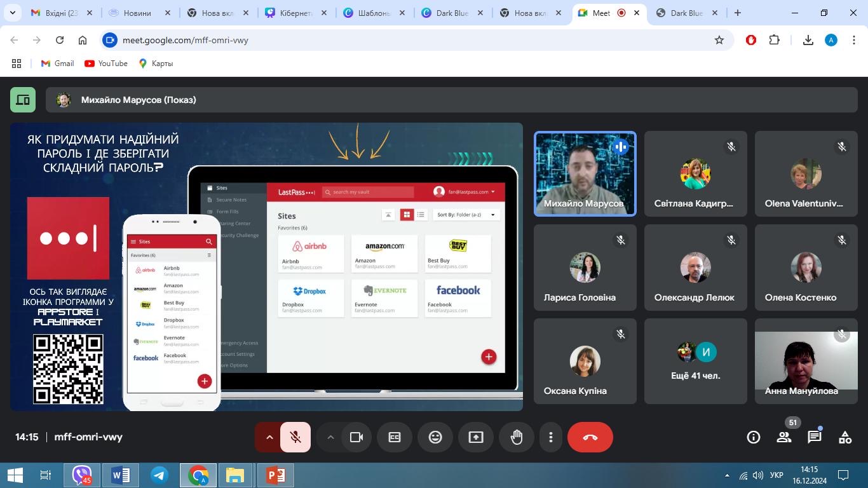Open browser downloads icon
The height and width of the screenshot is (488, 868).
808,40
